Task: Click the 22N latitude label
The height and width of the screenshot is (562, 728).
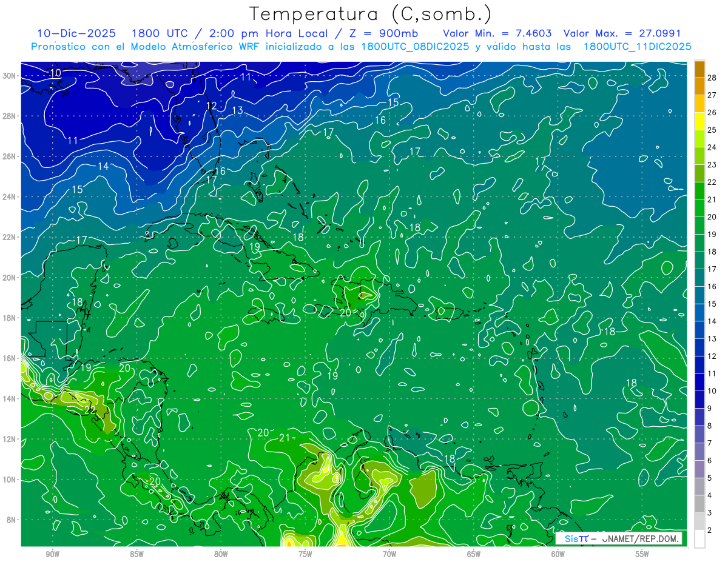Action: pyautogui.click(x=10, y=237)
